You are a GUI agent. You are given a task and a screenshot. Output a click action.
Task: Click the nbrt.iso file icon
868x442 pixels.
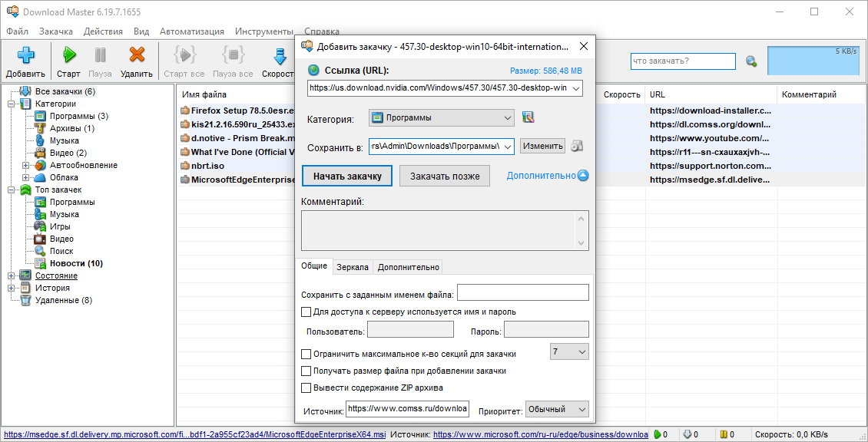(185, 166)
